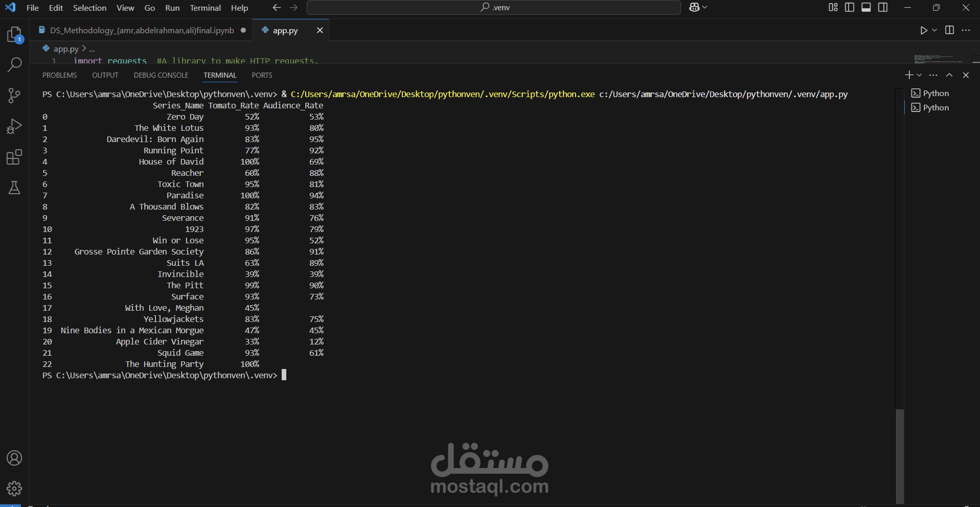Screen dimensions: 980x507
Task: Open the File menu
Action: (x=33, y=8)
